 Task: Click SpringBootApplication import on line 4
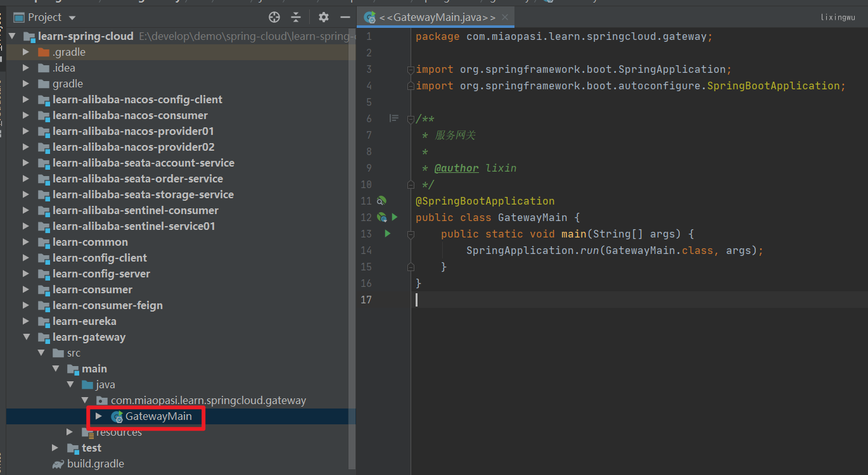773,85
